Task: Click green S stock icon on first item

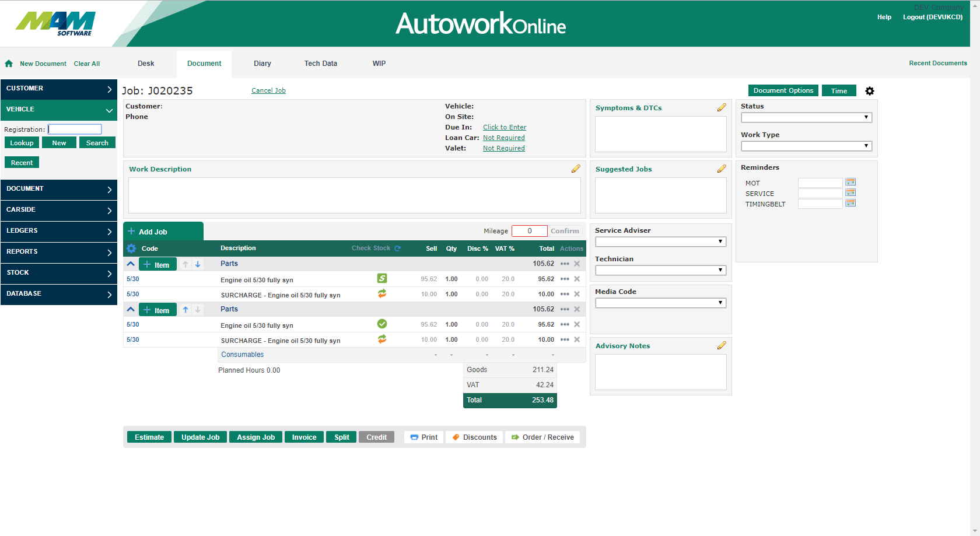Action: coord(382,279)
